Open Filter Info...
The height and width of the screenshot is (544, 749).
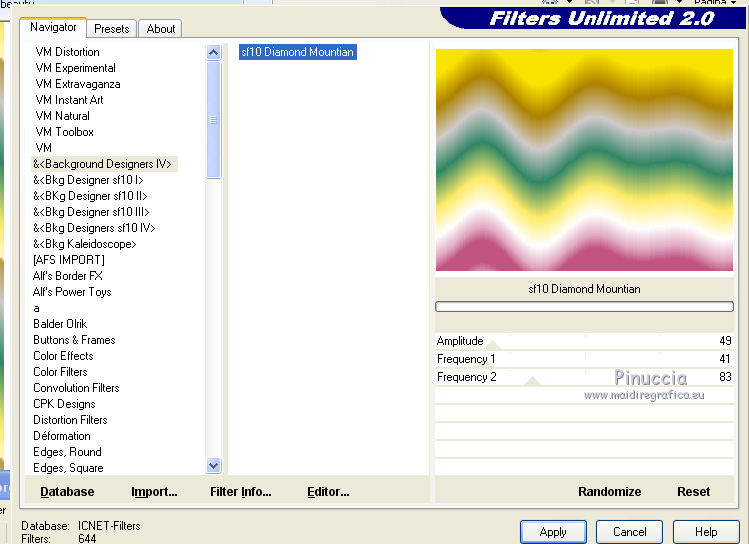[x=241, y=491]
